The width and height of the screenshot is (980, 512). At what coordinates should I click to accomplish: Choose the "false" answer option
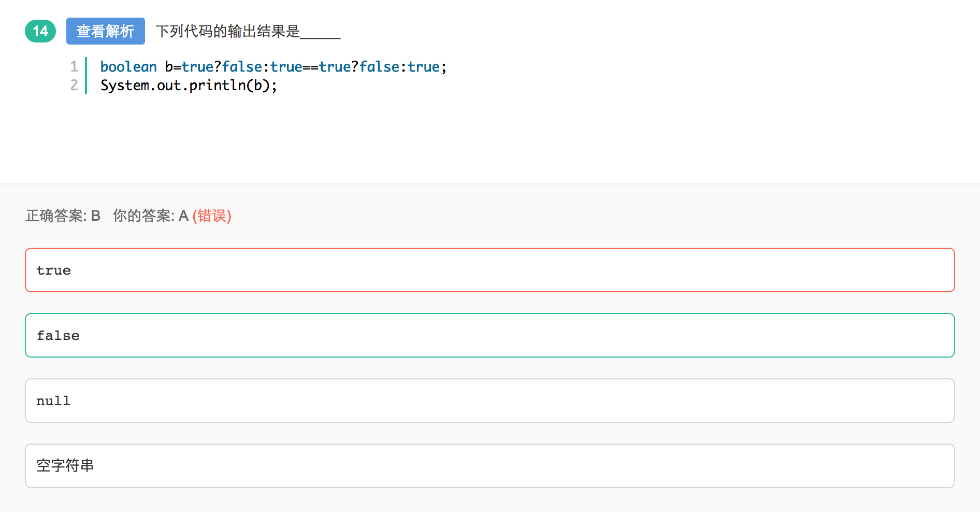click(489, 335)
